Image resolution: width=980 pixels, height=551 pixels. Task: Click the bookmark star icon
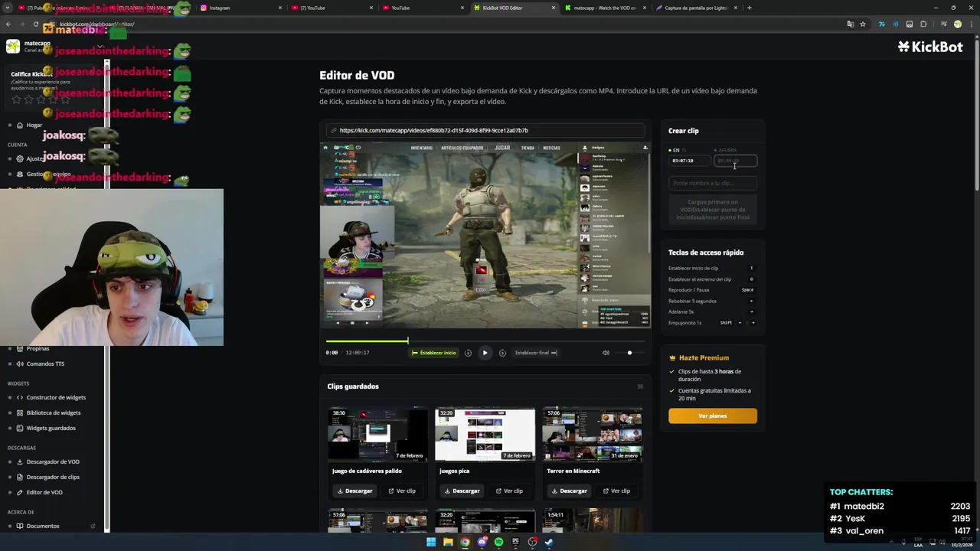863,24
